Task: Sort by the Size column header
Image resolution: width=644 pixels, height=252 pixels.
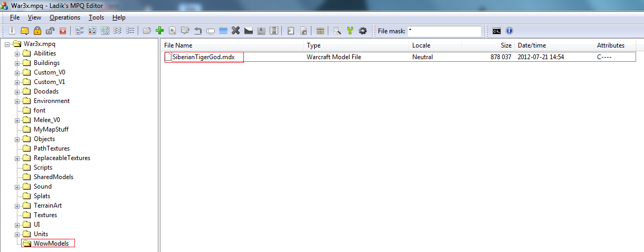Action: (x=488, y=45)
